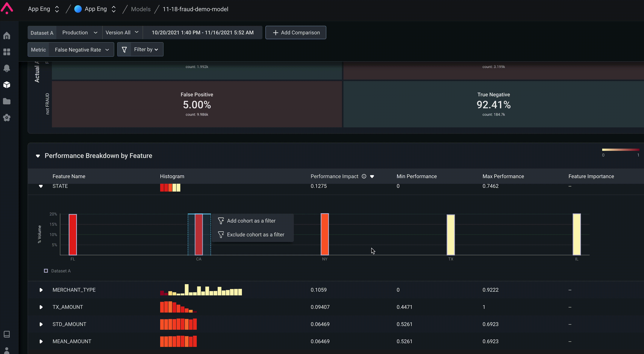Expand the MERCHANT_TYPE feature row
644x354 pixels.
click(x=41, y=290)
